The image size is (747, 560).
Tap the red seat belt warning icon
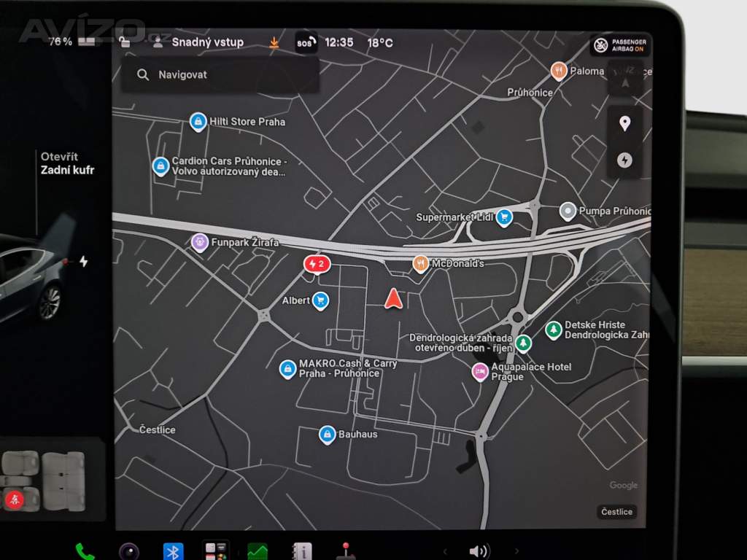15,499
